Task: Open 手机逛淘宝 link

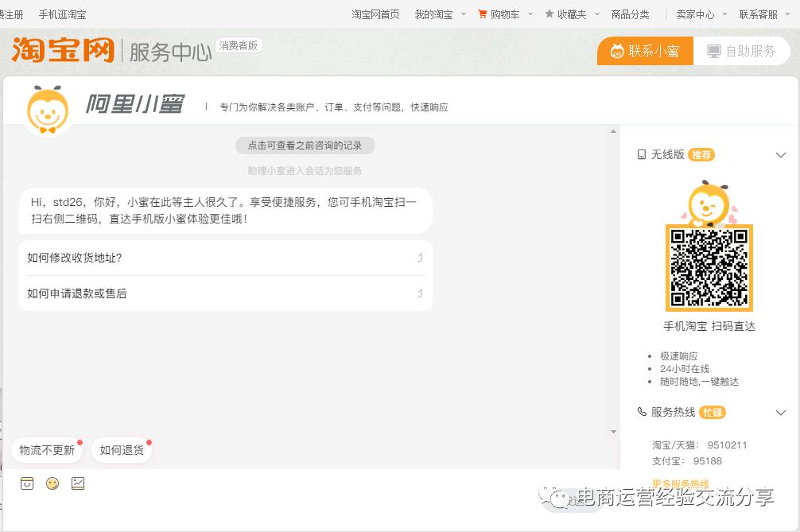Action: (62, 14)
